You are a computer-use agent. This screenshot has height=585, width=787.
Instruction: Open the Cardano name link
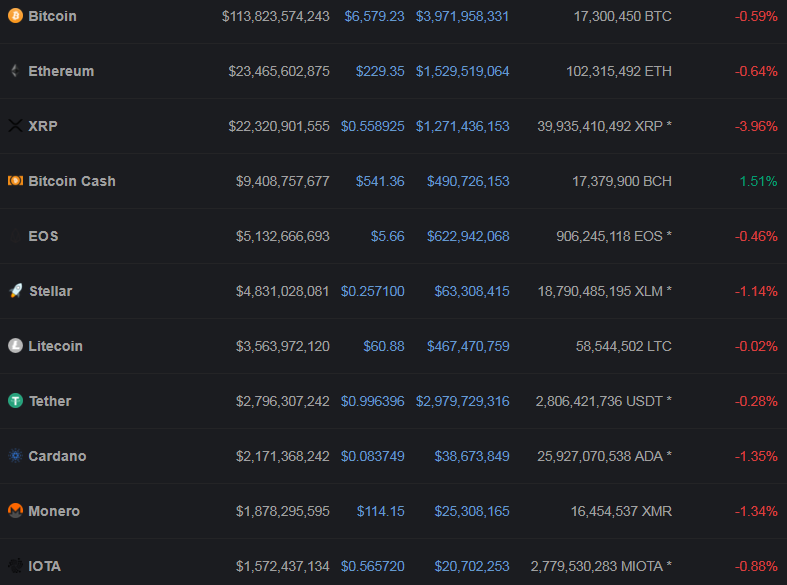[x=57, y=456]
